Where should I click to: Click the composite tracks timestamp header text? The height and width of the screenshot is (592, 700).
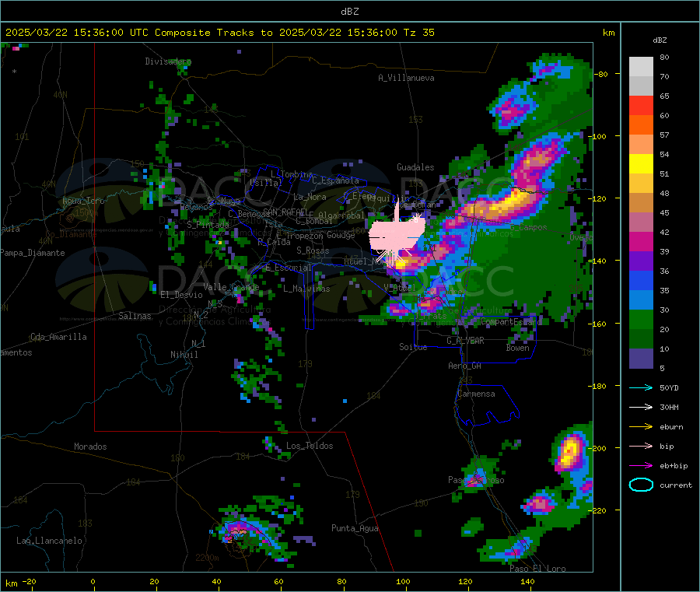(x=219, y=33)
